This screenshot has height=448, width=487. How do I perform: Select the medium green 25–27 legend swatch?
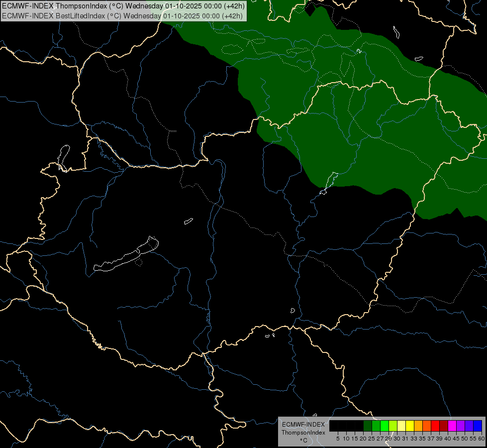coord(376,426)
